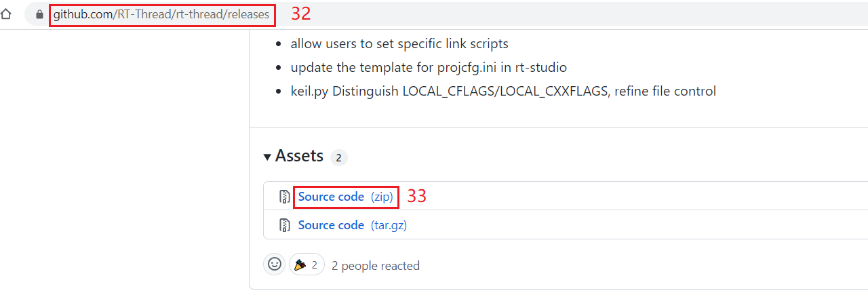Collapse the Assets section with the triangle

tap(267, 157)
